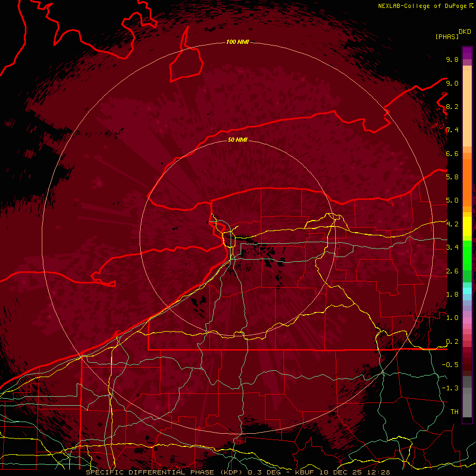476x476 pixels.
Task: Click the 1.8 value on the scale
Action: (452, 294)
